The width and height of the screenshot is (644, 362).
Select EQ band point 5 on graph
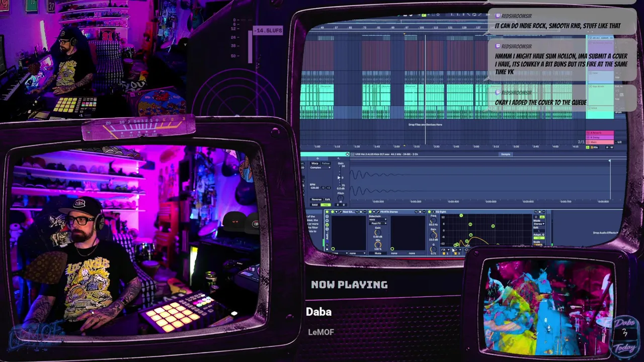pos(461,215)
